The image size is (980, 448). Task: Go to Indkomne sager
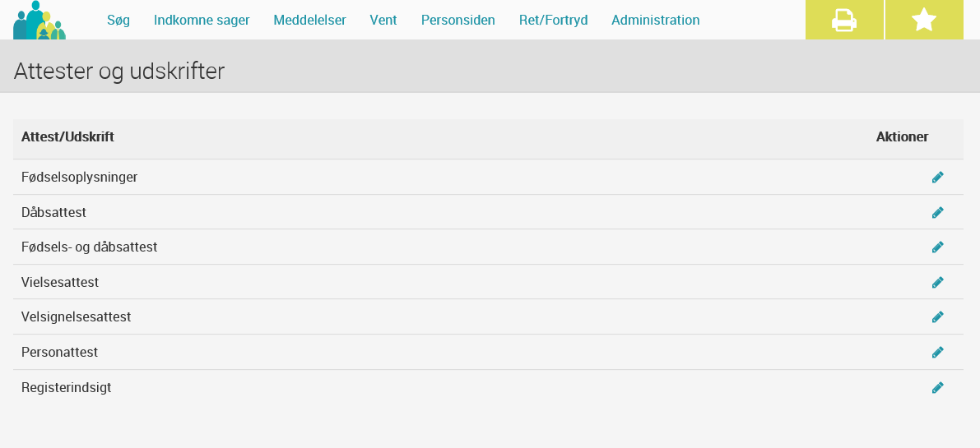point(202,20)
